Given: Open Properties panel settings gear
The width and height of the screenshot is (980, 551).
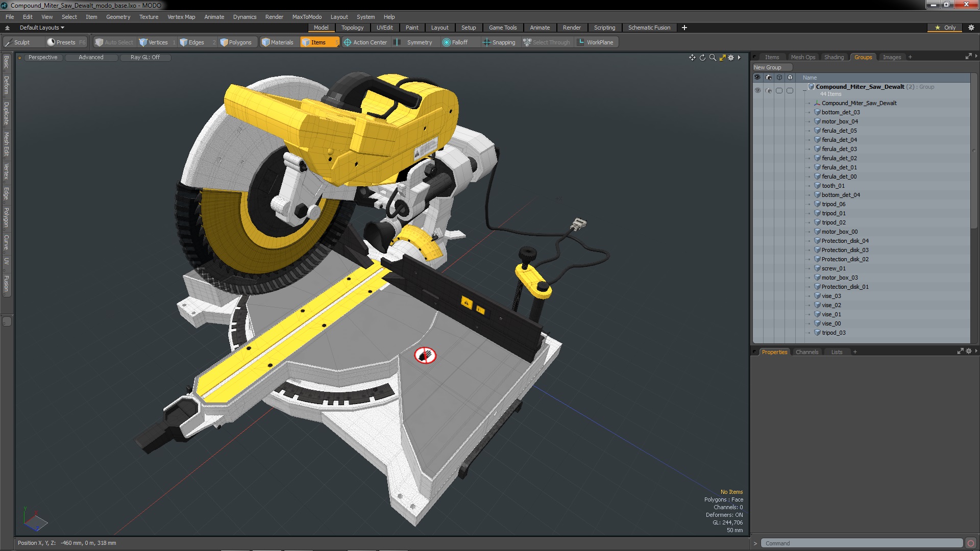Looking at the screenshot, I should coord(969,352).
